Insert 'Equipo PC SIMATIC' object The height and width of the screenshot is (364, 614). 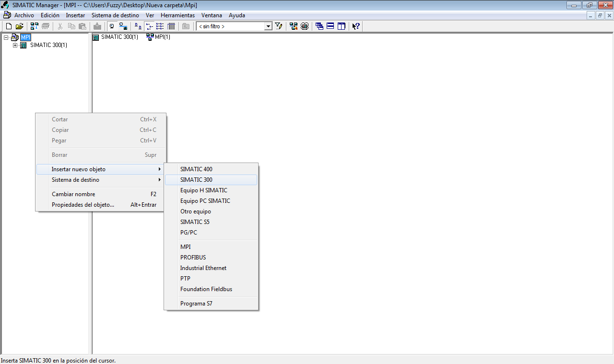click(211, 201)
